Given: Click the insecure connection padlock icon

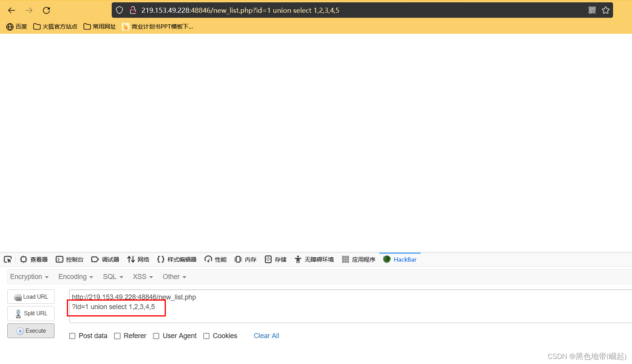Looking at the screenshot, I should tap(133, 10).
